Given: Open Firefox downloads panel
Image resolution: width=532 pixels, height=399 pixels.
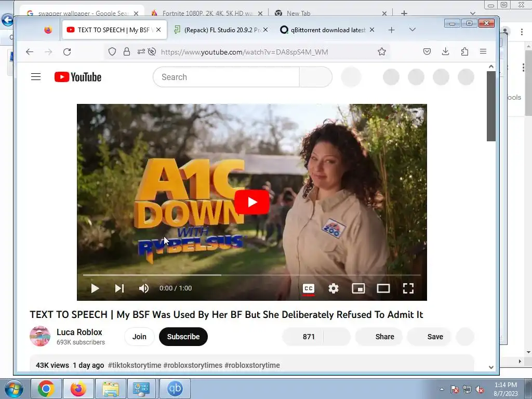Looking at the screenshot, I should point(445,51).
